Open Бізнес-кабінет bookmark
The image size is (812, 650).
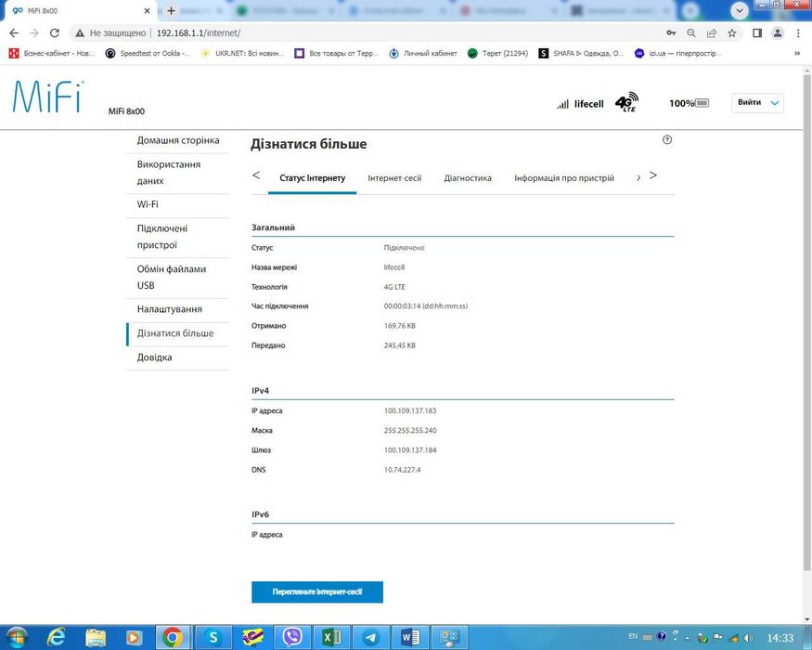click(52, 53)
